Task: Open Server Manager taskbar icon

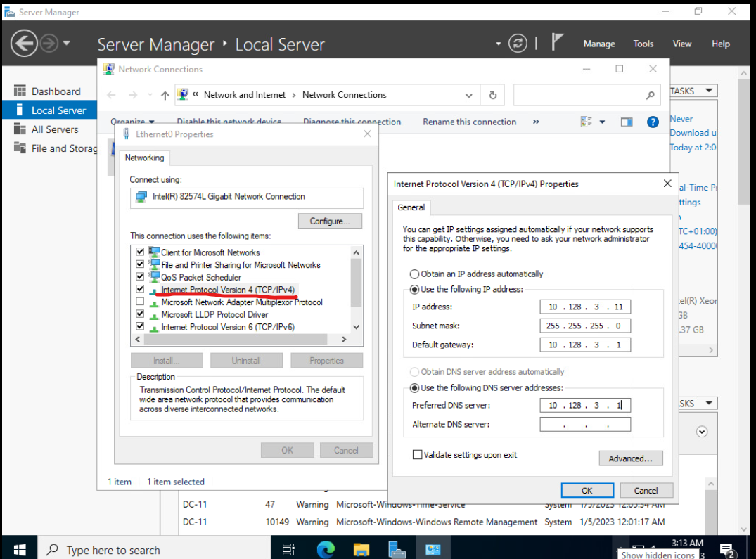Action: point(397,549)
